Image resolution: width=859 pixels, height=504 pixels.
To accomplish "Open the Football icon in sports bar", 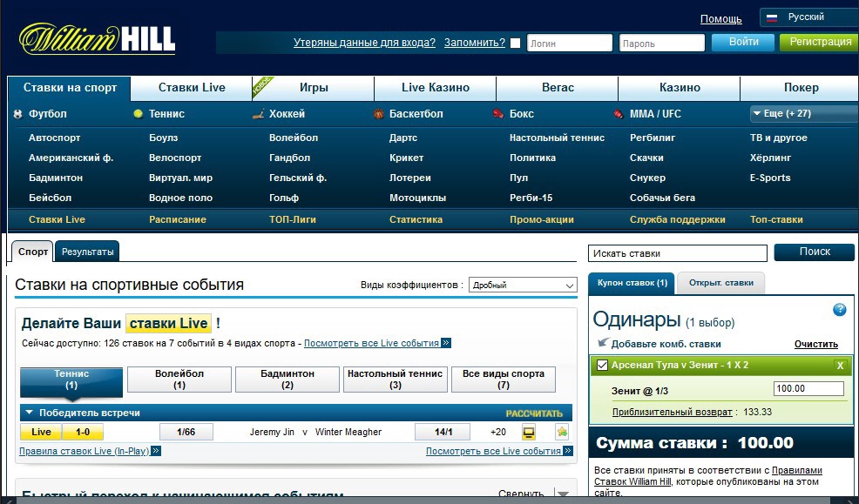I will coord(18,114).
